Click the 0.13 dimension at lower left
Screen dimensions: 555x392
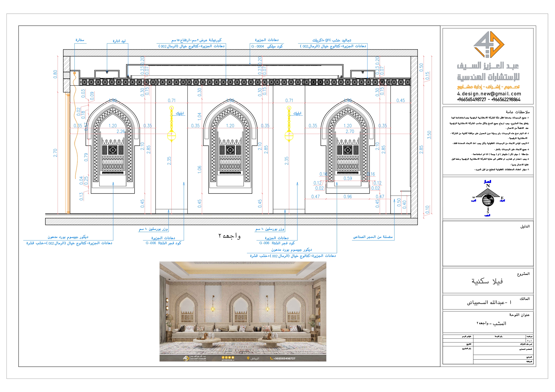pyautogui.click(x=81, y=197)
